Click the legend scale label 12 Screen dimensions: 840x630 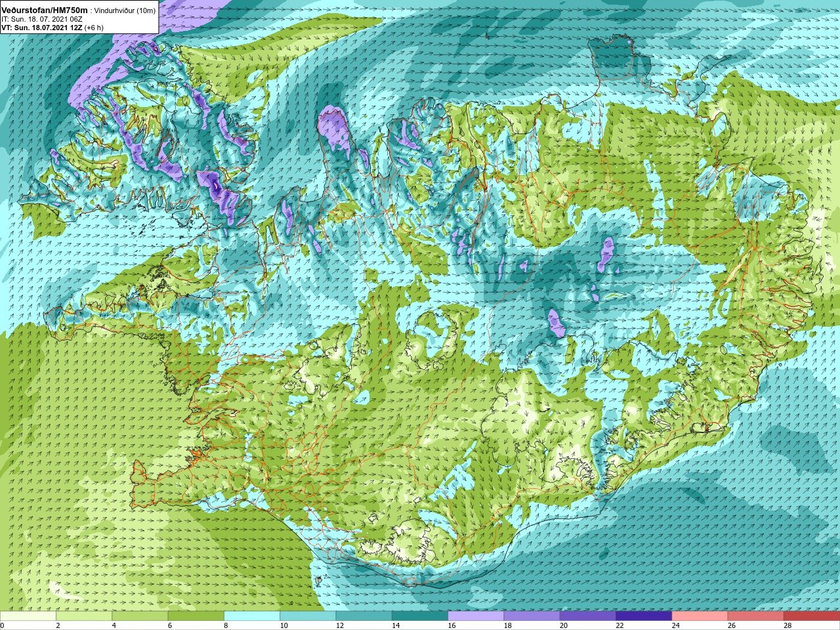coord(339,625)
